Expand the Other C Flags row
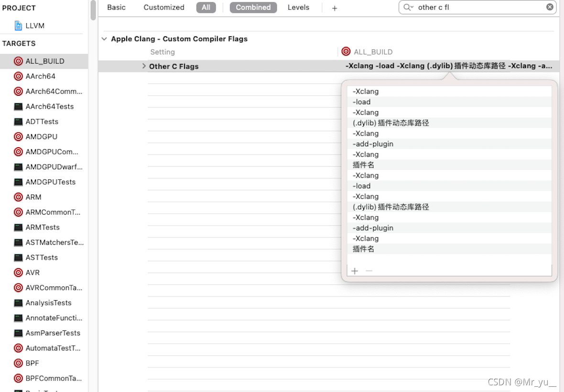Screen dimensions: 564x392 point(144,66)
